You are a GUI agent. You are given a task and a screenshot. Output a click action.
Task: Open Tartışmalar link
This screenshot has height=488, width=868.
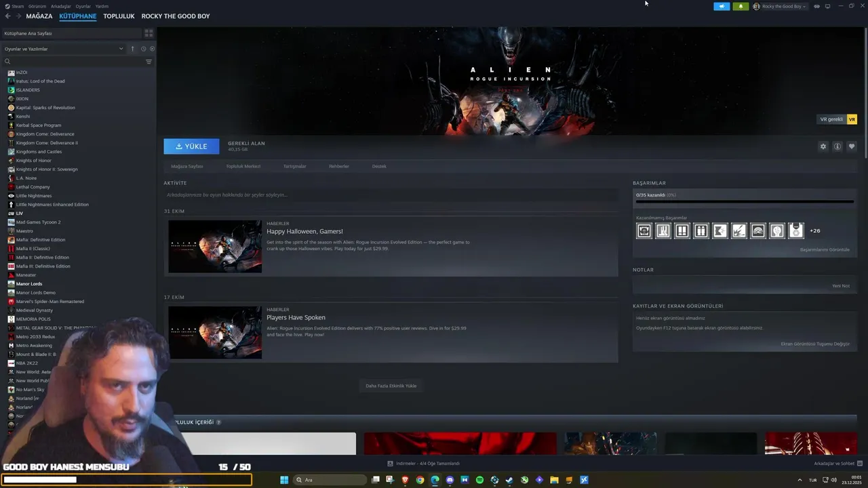(x=294, y=166)
